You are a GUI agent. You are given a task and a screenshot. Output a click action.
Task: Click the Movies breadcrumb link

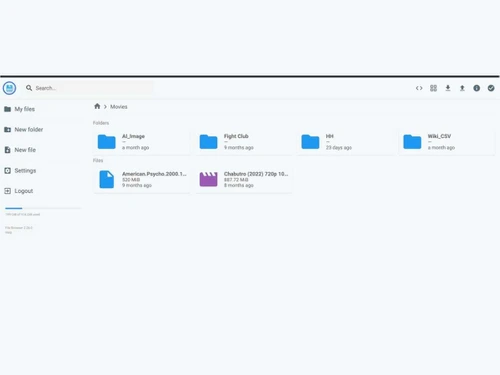pyautogui.click(x=119, y=107)
